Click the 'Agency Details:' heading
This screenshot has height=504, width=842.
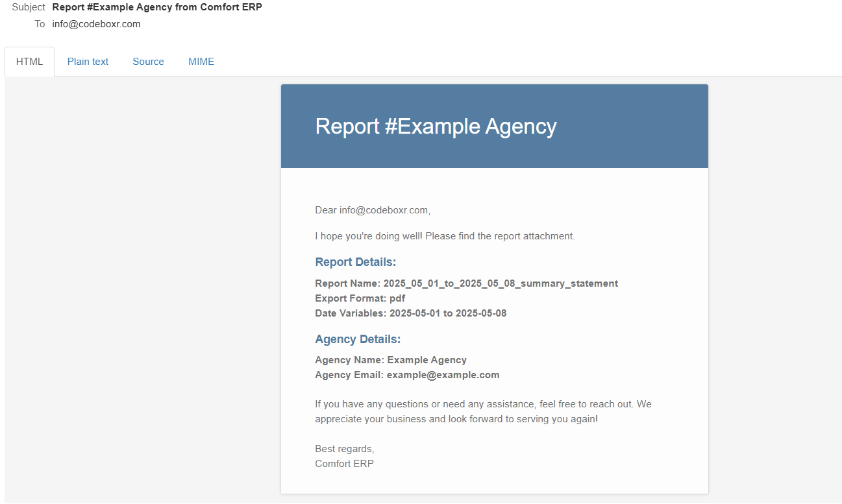click(x=358, y=339)
